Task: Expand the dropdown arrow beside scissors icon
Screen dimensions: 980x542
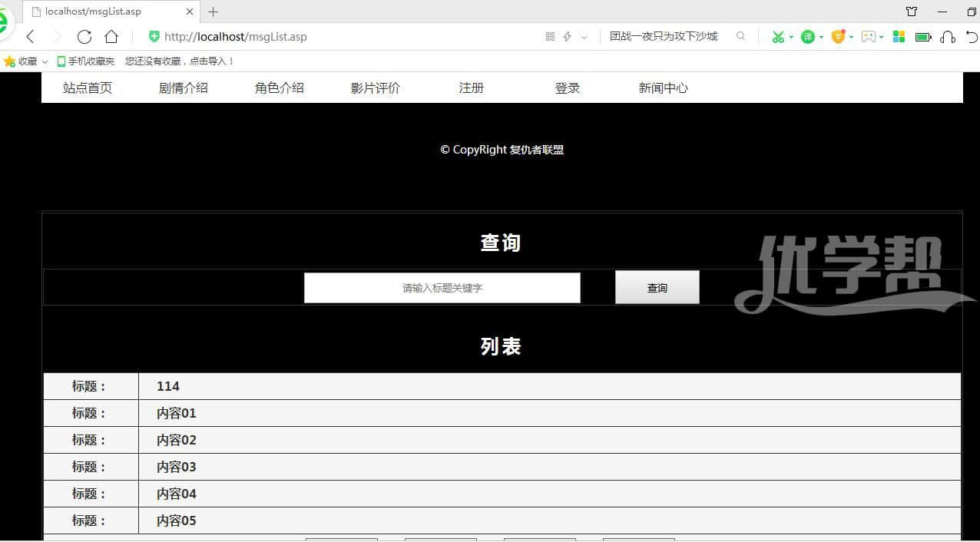Action: (791, 37)
